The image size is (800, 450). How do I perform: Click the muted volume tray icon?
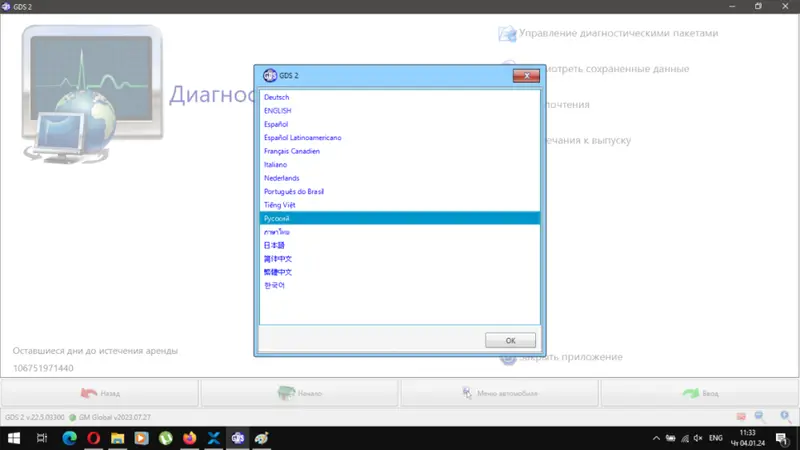(x=698, y=438)
